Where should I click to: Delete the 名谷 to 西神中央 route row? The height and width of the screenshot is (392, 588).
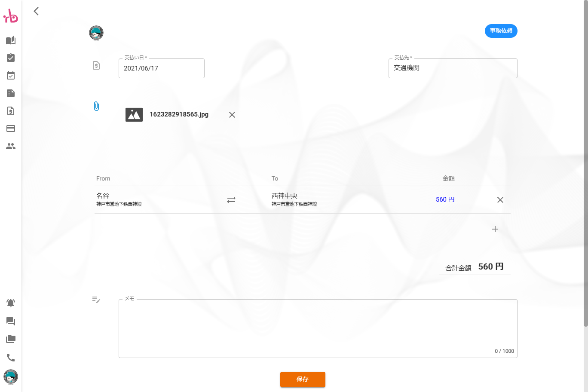click(x=500, y=200)
